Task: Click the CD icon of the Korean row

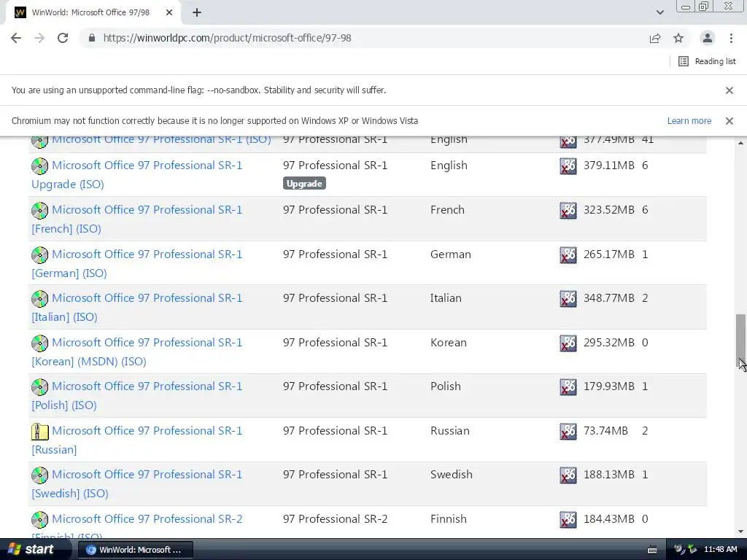Action: [40, 343]
